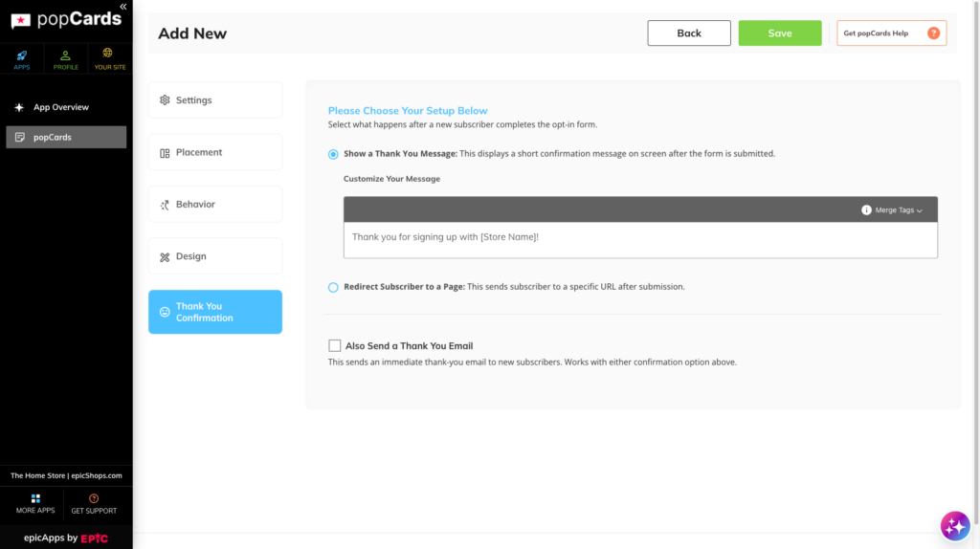Image resolution: width=980 pixels, height=549 pixels.
Task: Open the Design section
Action: 215,256
